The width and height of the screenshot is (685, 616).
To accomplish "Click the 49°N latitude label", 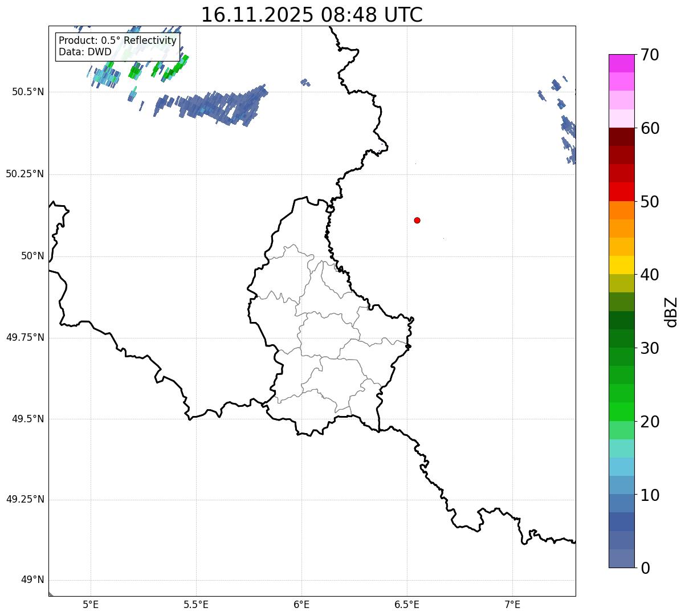I will pos(32,580).
